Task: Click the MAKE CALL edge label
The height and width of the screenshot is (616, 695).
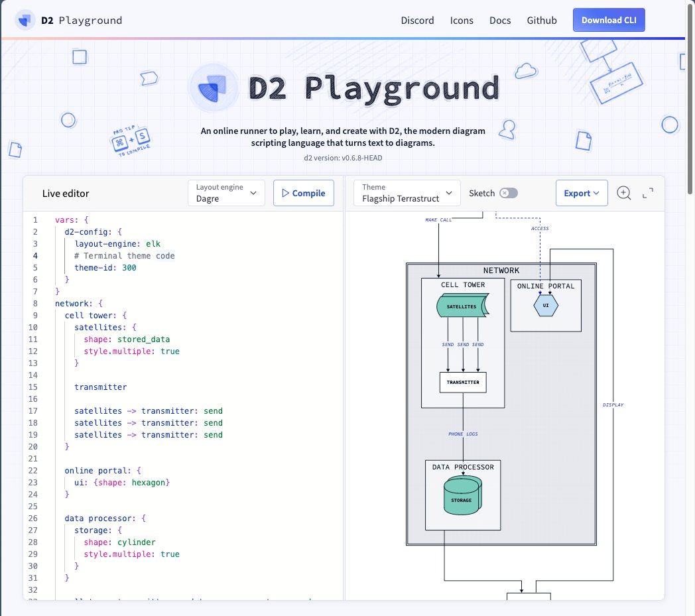Action: point(438,219)
